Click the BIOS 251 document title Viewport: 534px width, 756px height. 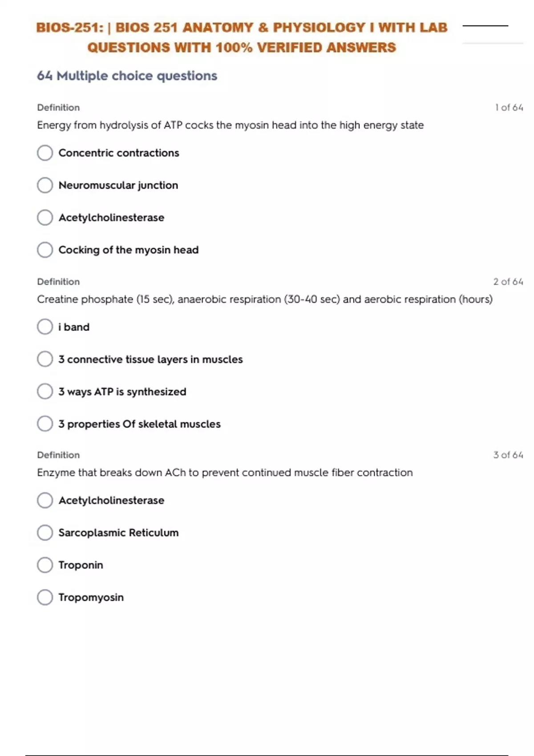click(242, 37)
